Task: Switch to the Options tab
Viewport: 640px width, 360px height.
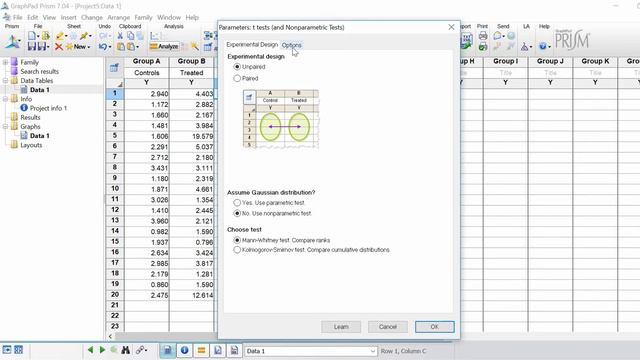Action: pyautogui.click(x=291, y=45)
